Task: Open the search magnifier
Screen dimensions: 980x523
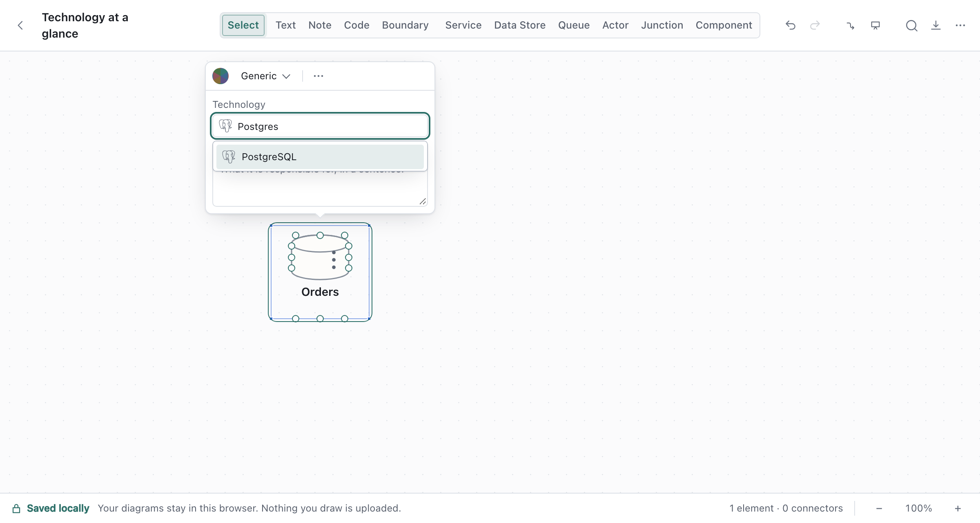Action: click(x=911, y=25)
